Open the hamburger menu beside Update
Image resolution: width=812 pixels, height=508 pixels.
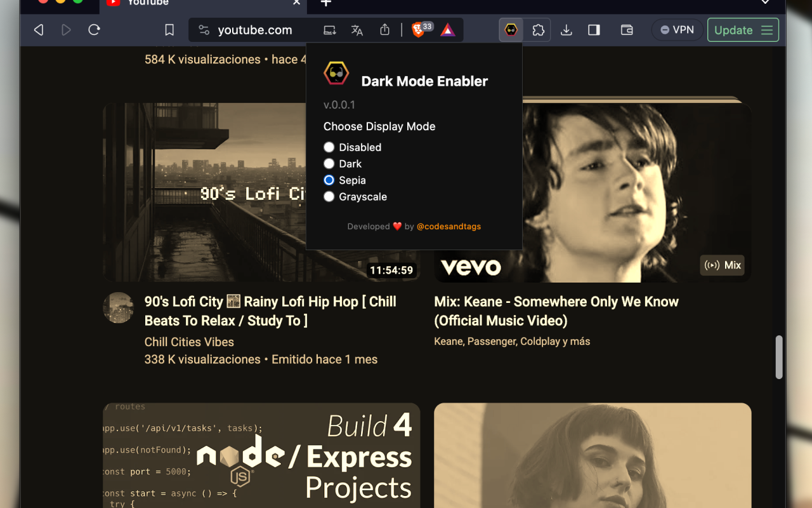click(767, 30)
